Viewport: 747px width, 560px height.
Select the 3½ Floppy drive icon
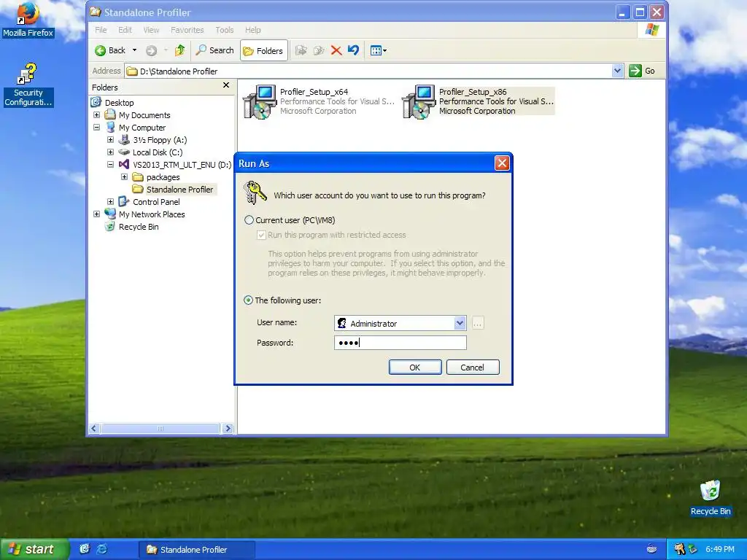coord(124,139)
